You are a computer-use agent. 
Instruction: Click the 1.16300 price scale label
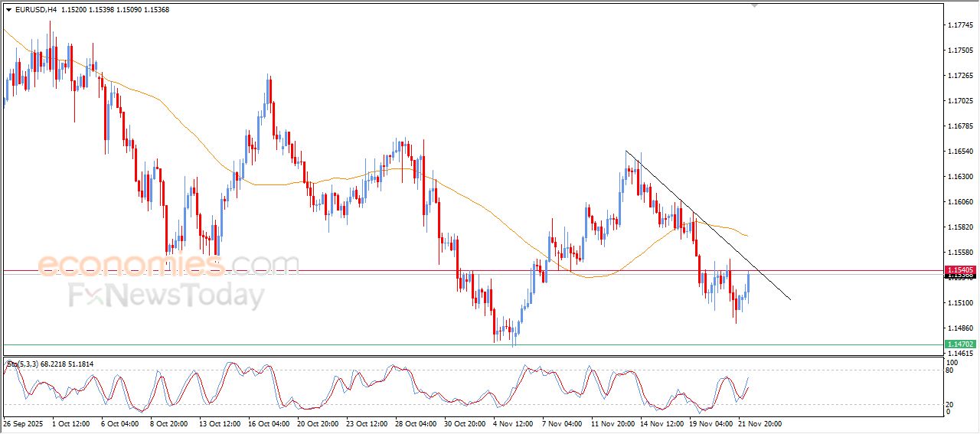959,176
